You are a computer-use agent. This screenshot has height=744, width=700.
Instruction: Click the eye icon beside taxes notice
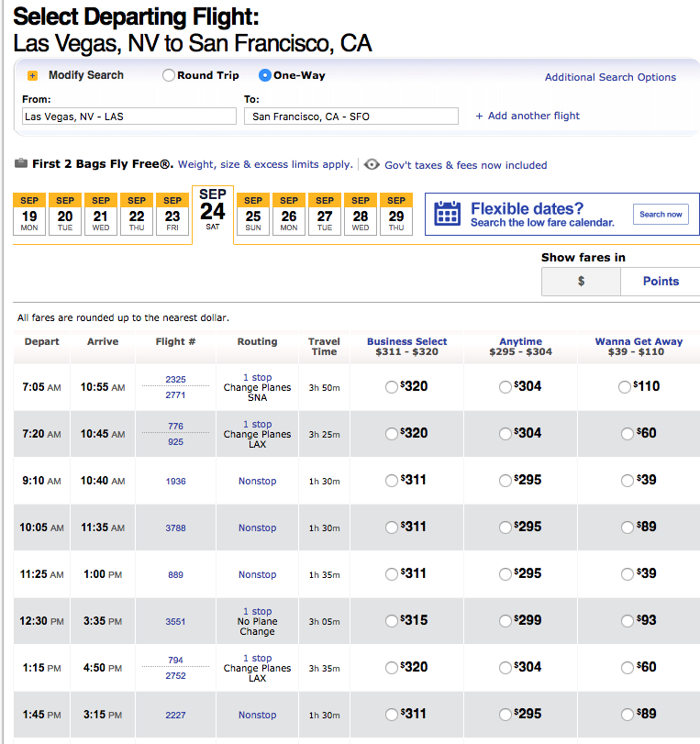pos(372,164)
